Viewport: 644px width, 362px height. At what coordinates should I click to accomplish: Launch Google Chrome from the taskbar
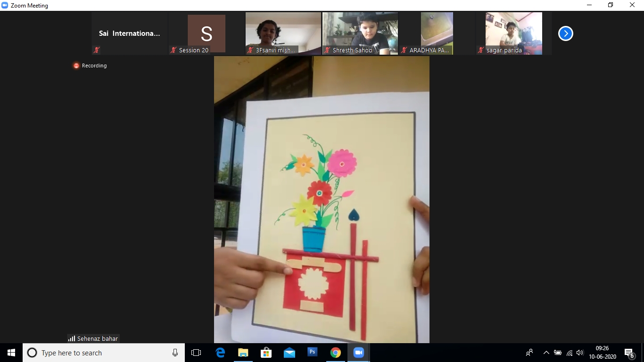[335, 353]
